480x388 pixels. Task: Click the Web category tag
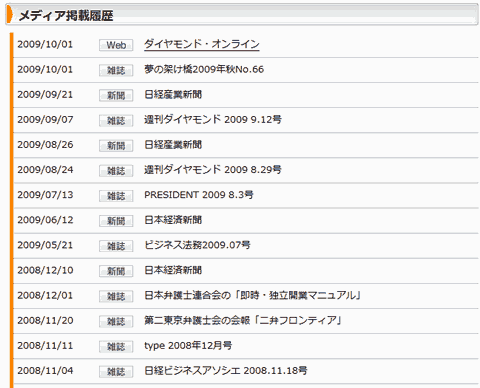point(116,45)
